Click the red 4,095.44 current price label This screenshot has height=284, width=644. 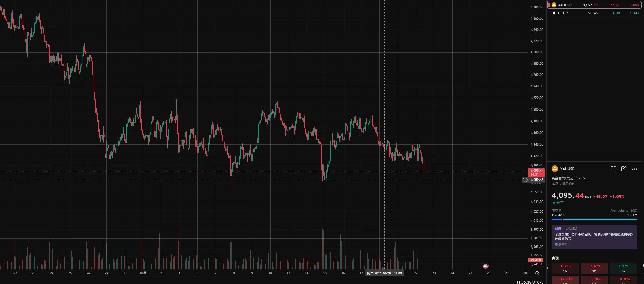click(x=537, y=173)
